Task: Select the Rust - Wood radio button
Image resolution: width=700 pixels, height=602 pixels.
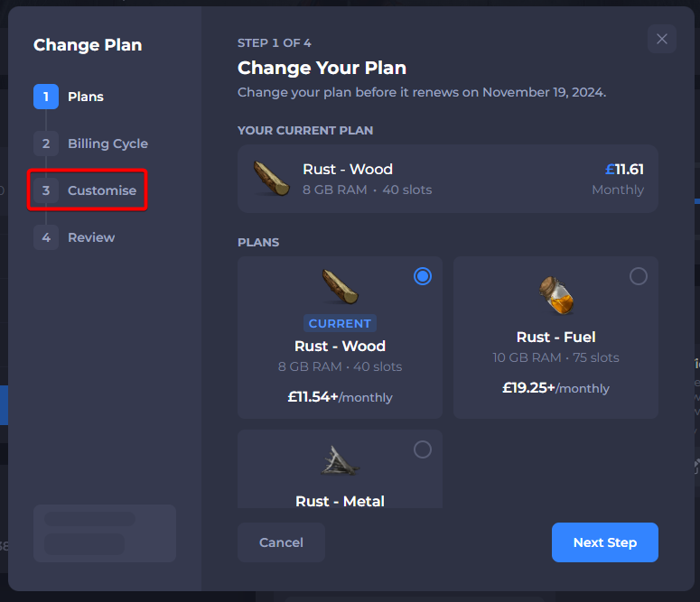Action: tap(423, 276)
